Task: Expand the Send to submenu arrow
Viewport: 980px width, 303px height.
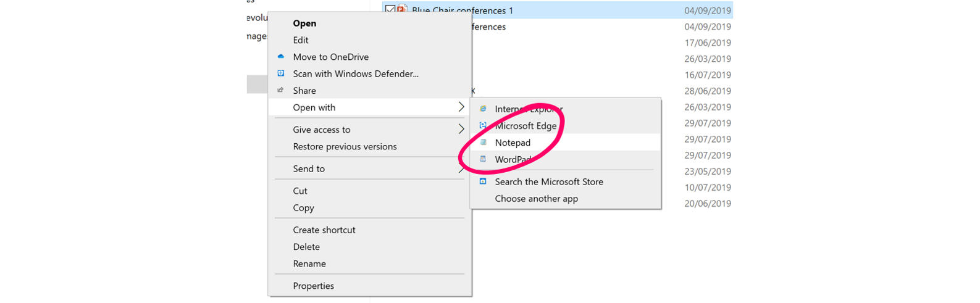Action: 461,168
